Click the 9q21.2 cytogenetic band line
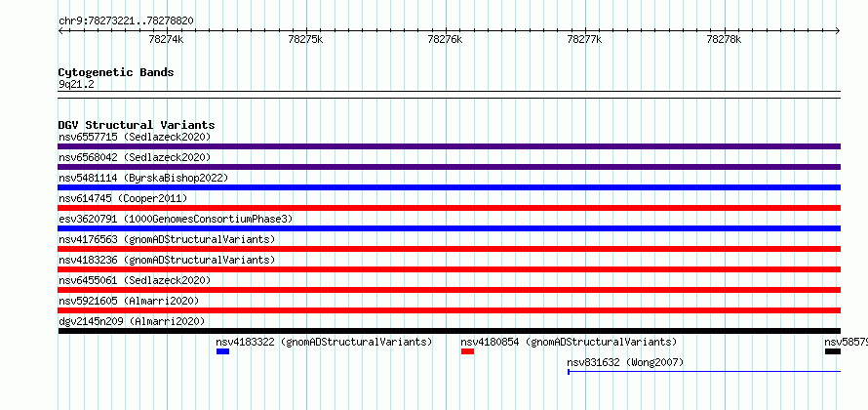The image size is (868, 410). [x=449, y=95]
